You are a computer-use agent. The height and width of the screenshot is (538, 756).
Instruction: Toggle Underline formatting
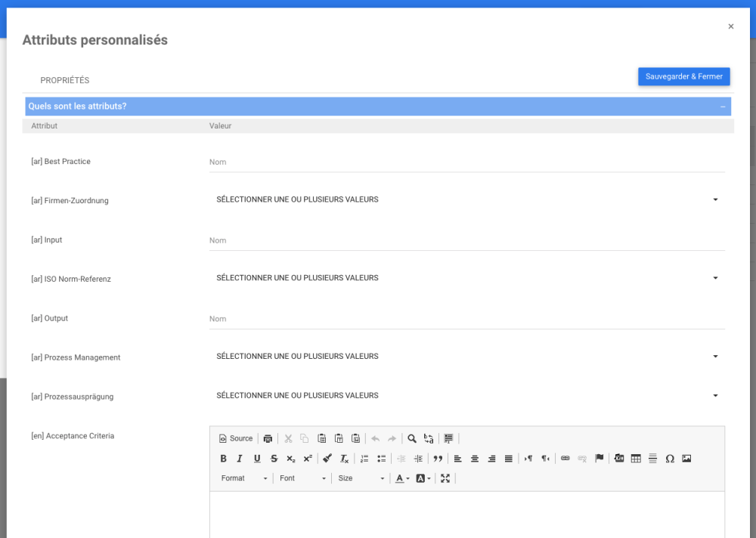pos(257,459)
